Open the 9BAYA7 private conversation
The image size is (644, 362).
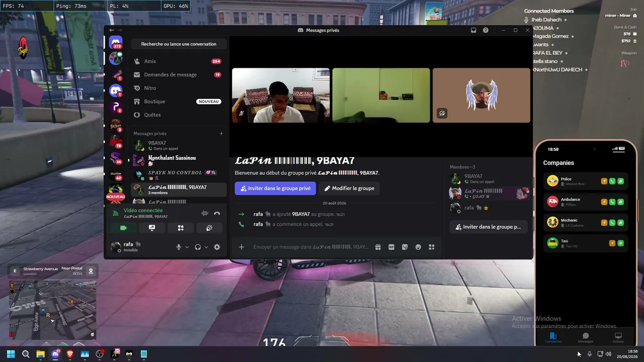tap(178, 146)
